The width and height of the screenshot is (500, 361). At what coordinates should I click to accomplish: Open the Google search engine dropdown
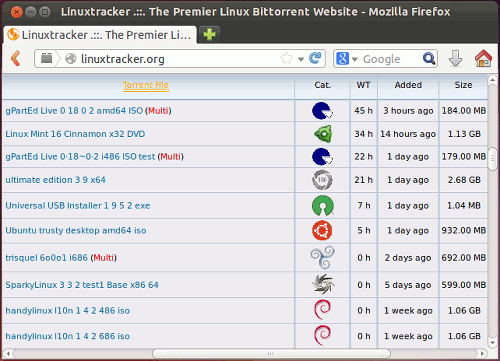tap(354, 59)
